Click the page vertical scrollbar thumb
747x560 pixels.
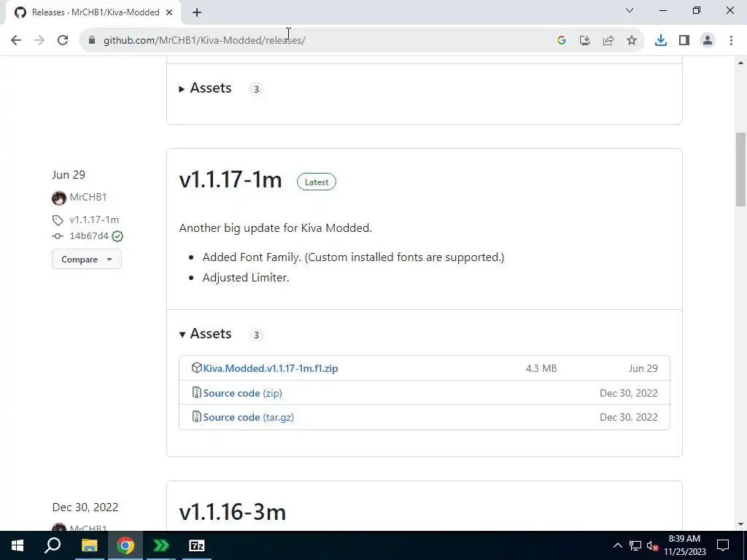pos(741,169)
